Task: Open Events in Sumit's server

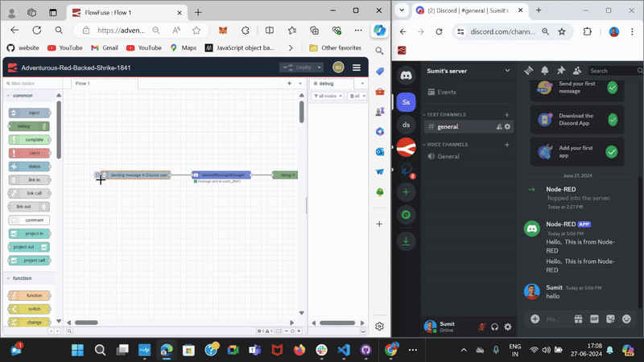Action: pos(469,92)
